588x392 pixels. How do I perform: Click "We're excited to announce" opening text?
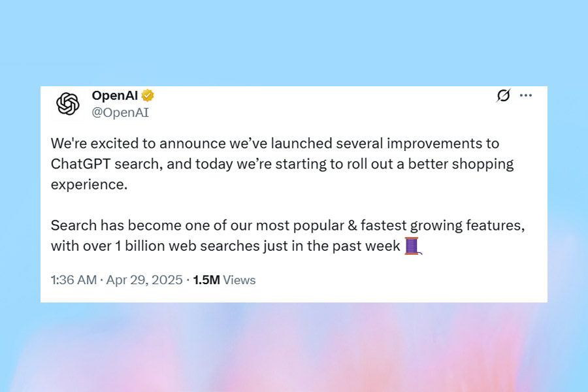point(129,143)
